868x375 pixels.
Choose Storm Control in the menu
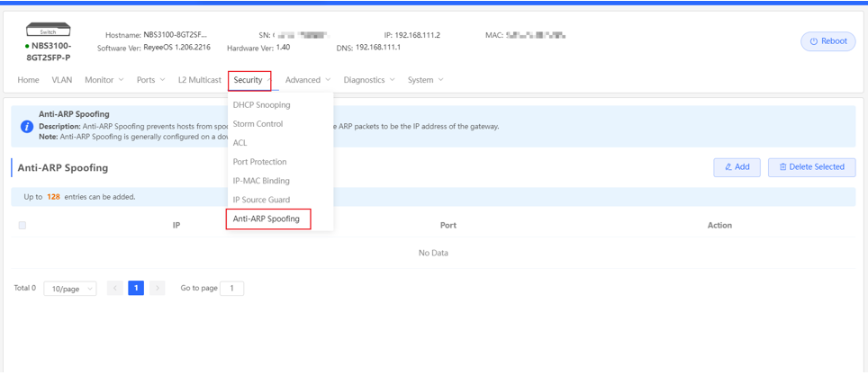pos(258,124)
